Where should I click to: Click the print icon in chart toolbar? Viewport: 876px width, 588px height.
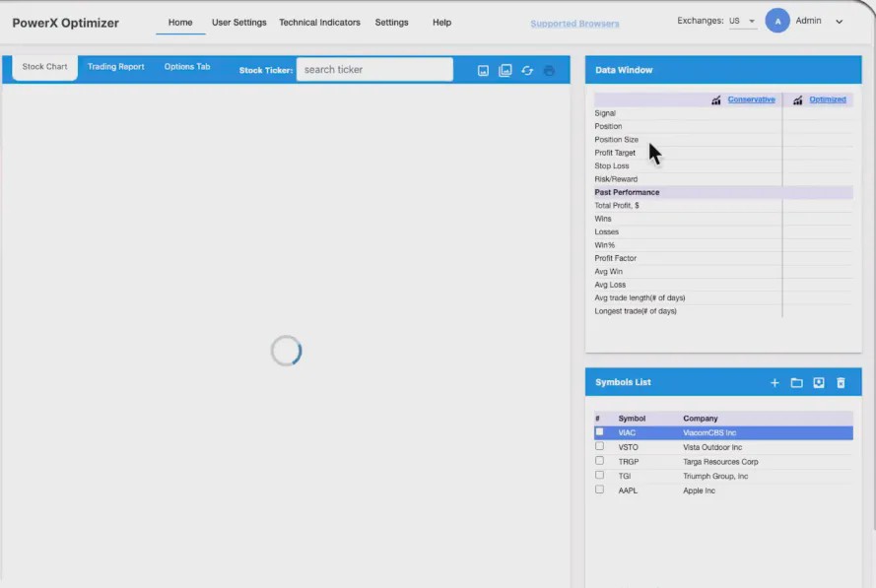[x=549, y=70]
